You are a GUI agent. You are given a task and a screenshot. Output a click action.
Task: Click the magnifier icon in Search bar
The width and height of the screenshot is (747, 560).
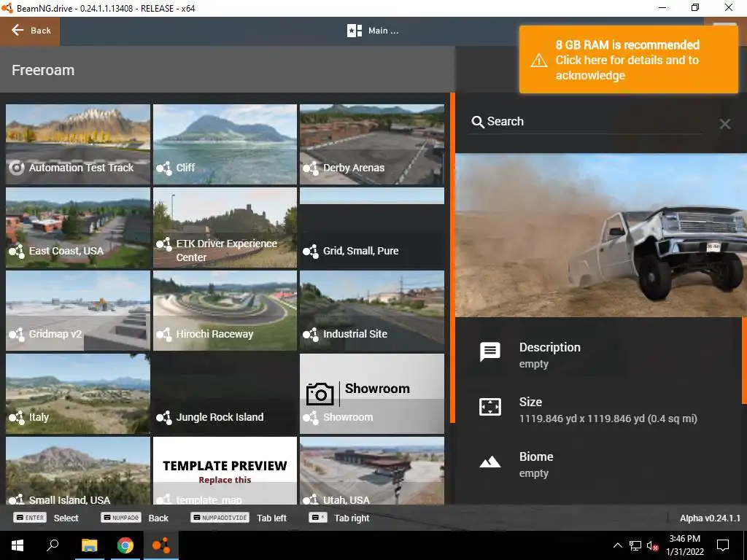pos(477,122)
